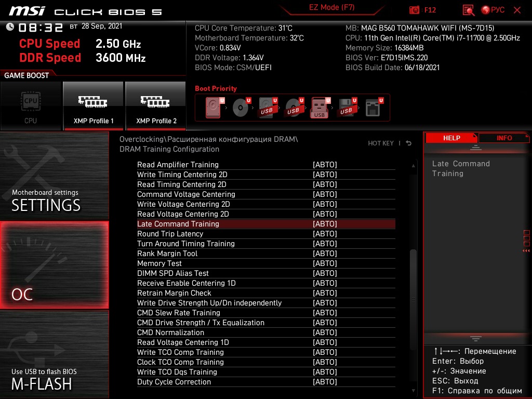Select the Retrain Margin Check row
The image size is (532, 399).
266,293
